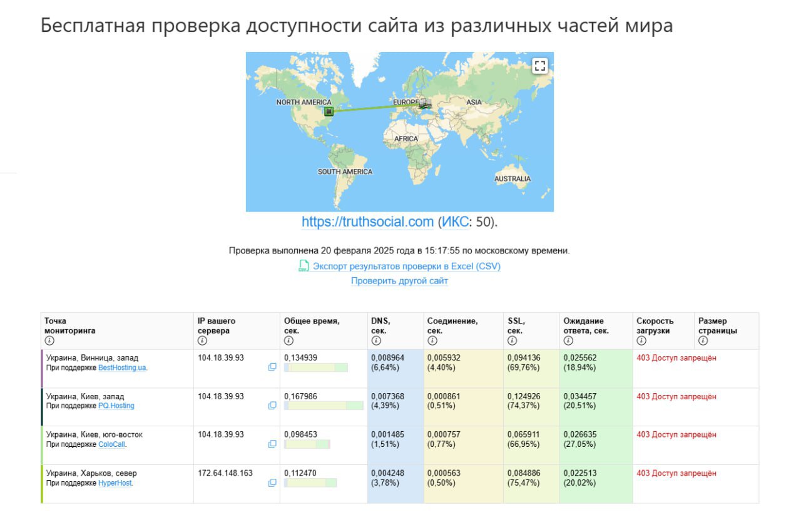Click SSL value 0,065911
Image resolution: width=801 pixels, height=532 pixels.
tap(524, 434)
